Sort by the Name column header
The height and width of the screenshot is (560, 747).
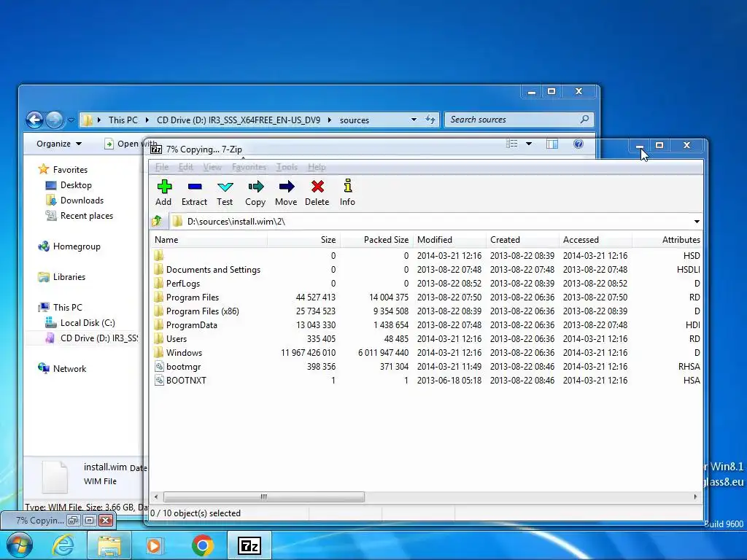[x=209, y=239]
